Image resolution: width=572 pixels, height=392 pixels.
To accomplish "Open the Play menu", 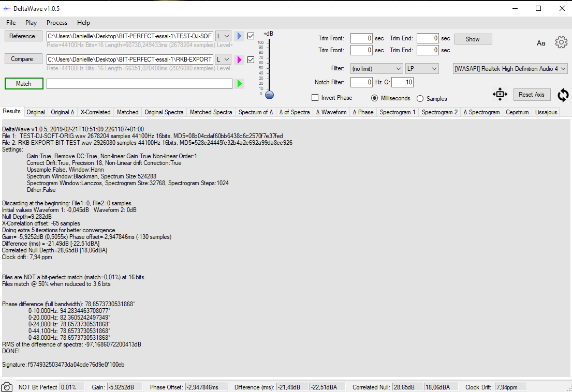I will click(31, 23).
